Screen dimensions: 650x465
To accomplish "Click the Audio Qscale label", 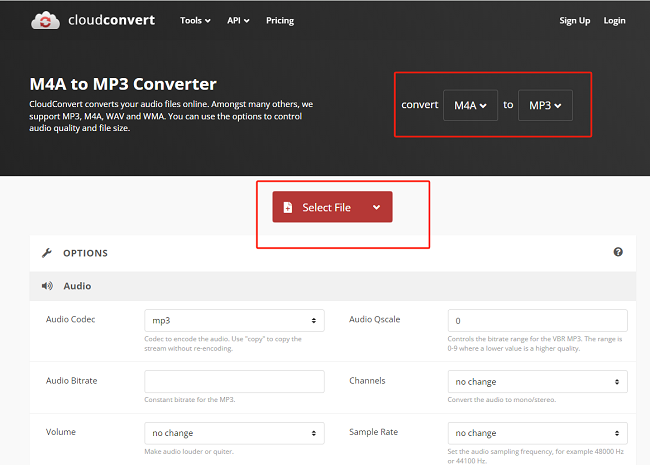I will [374, 319].
